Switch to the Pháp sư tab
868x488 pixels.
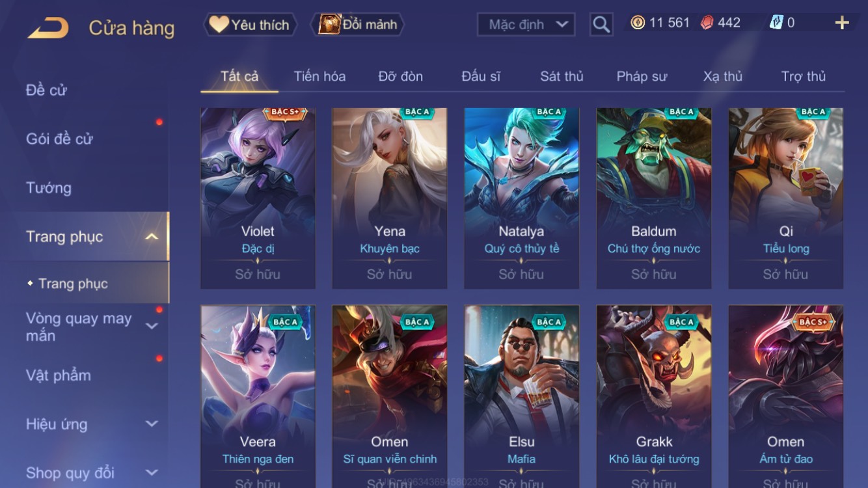(642, 76)
